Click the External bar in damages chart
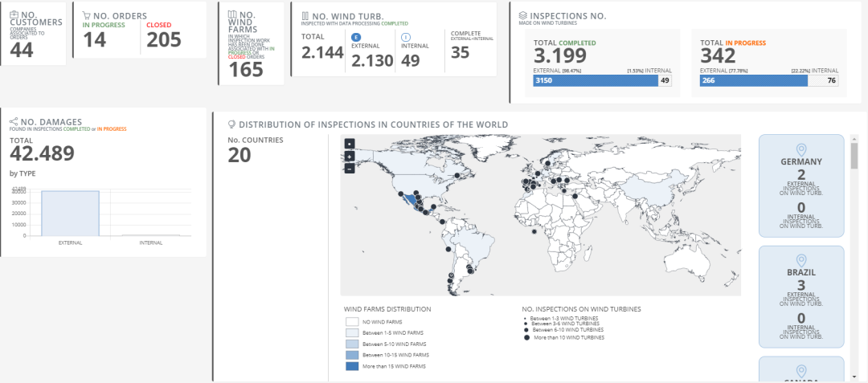 70,213
